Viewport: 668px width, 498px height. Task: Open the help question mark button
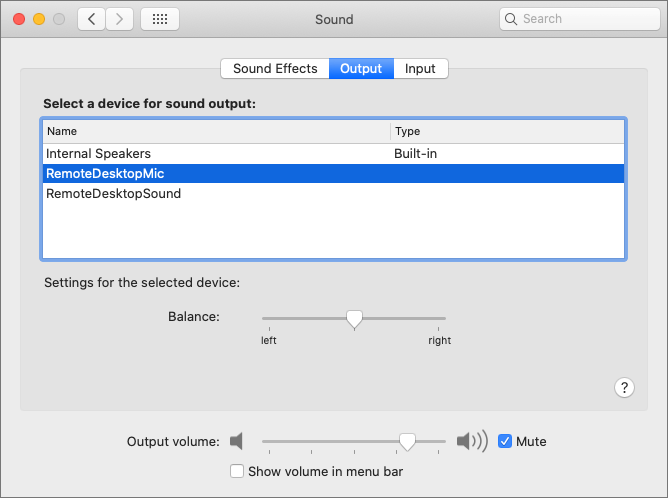click(x=624, y=388)
